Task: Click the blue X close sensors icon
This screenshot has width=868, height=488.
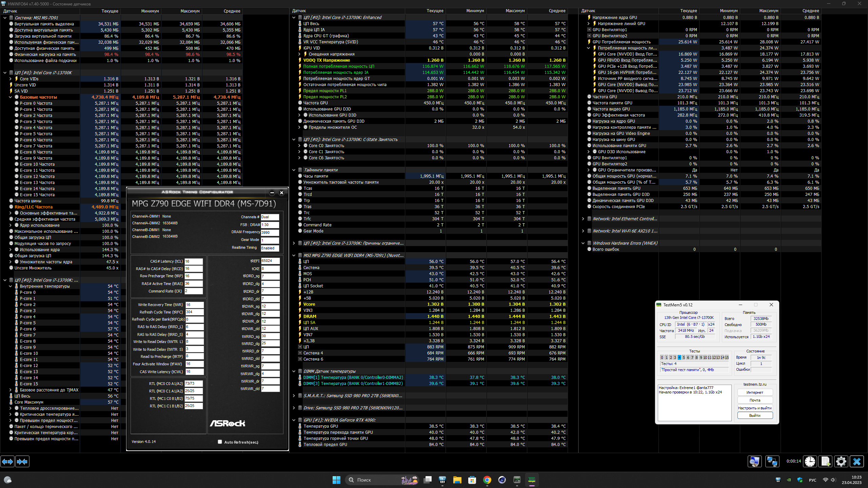Action: pos(857,462)
